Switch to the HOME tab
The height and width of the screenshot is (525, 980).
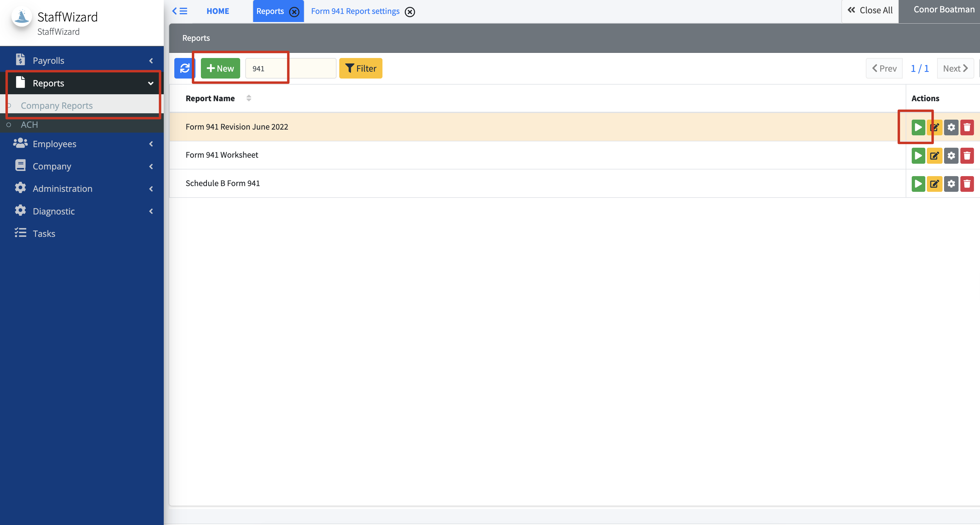(218, 11)
